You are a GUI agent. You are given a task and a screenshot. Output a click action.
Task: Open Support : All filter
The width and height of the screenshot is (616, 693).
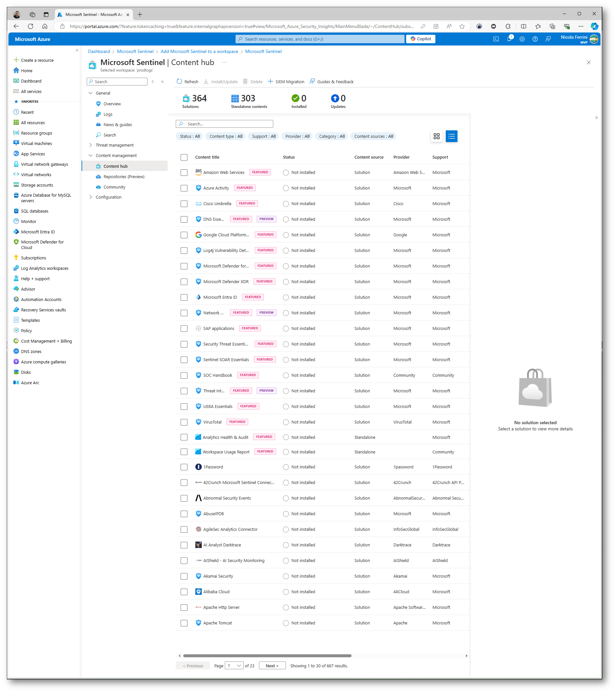(263, 136)
